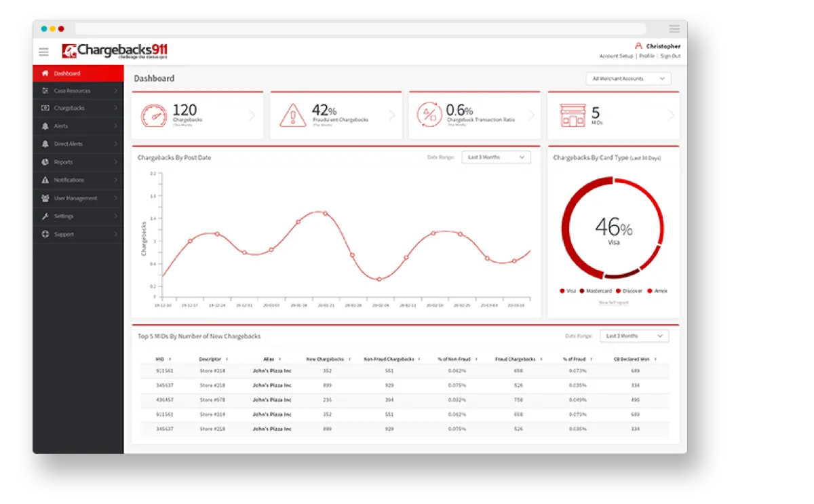The width and height of the screenshot is (814, 504).
Task: Click the lowest data point on the line chart
Action: 379,279
